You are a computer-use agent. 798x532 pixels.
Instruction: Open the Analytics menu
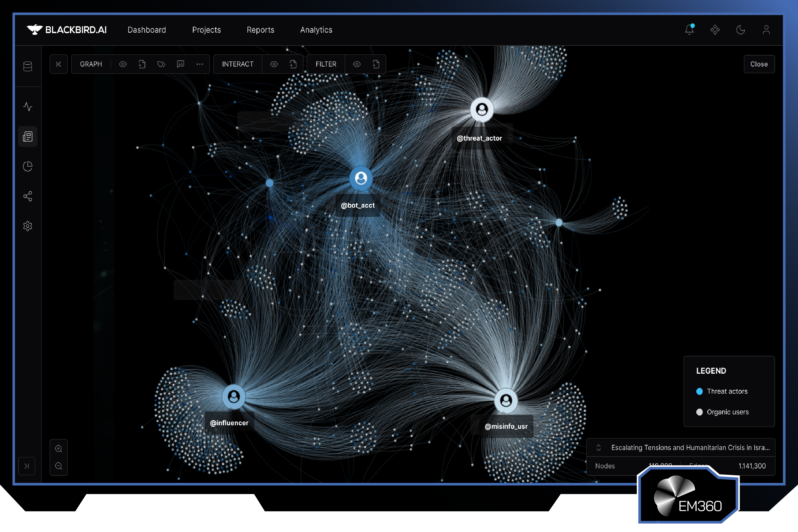(x=316, y=30)
